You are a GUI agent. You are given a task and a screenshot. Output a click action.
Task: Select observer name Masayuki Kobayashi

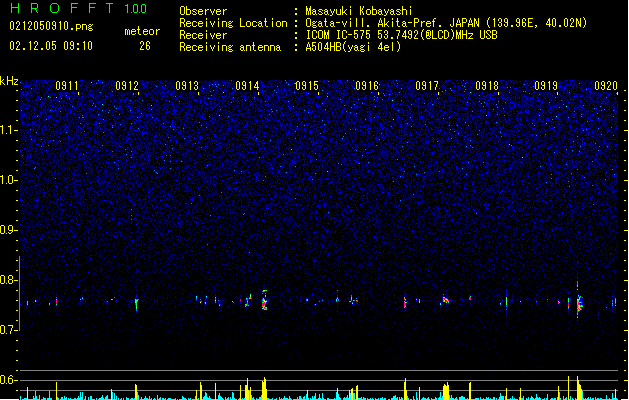click(359, 11)
